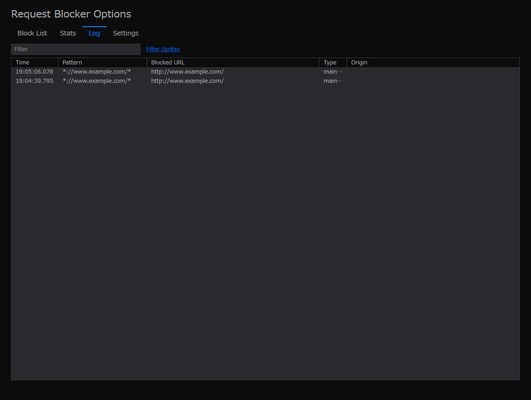Focus the Filter text field

pos(76,49)
